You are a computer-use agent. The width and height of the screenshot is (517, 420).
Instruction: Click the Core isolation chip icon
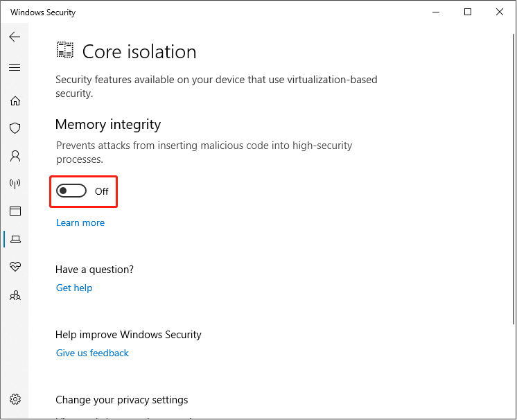[64, 50]
